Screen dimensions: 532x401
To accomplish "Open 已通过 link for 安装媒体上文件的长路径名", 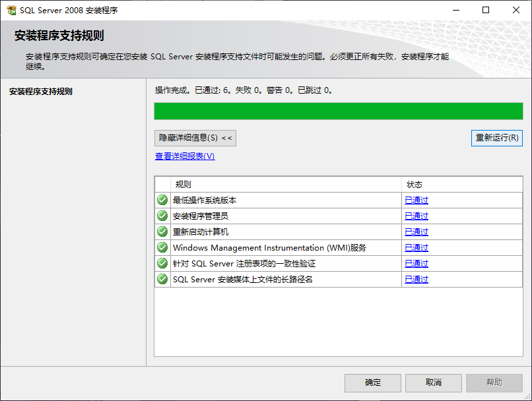I will pos(416,279).
